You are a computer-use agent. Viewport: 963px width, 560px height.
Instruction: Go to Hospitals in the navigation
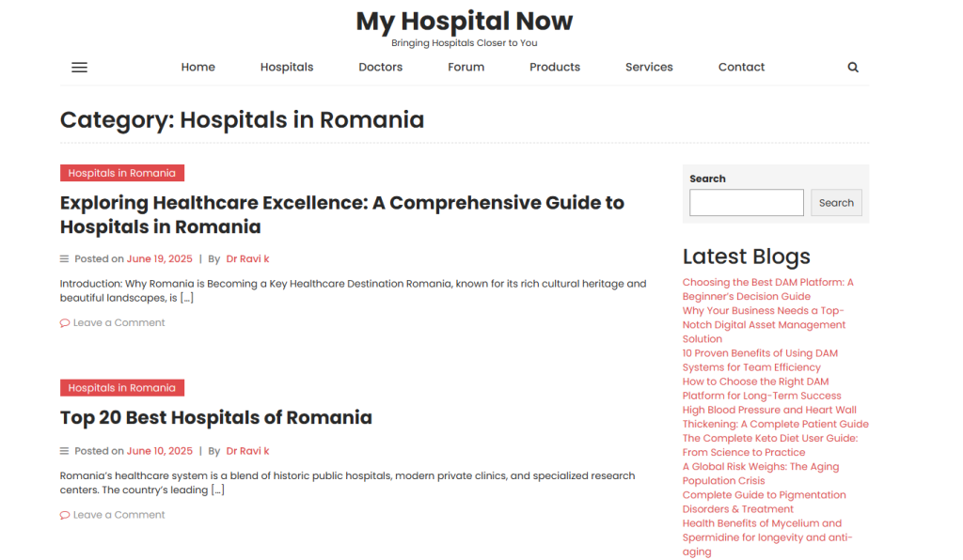(x=287, y=67)
